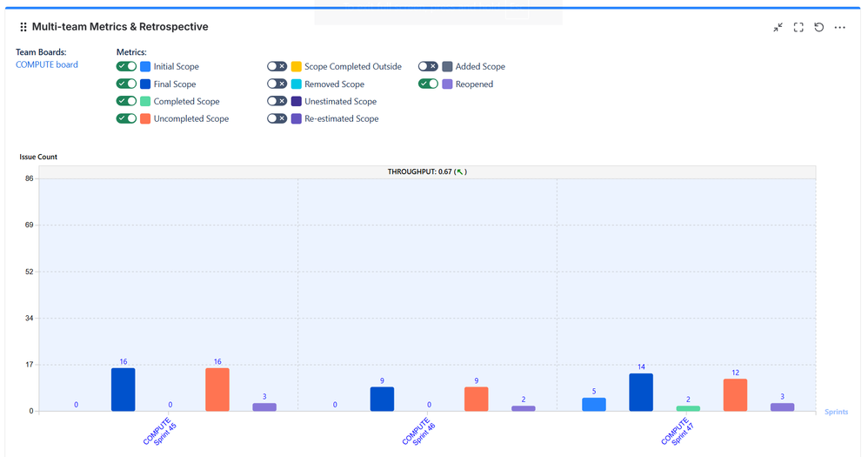Click the Re-estimated Scope swatch
The width and height of the screenshot is (868, 457).
point(297,118)
